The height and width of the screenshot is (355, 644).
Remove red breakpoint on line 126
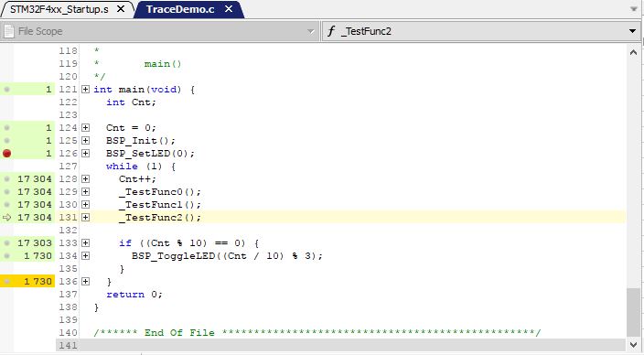point(6,154)
